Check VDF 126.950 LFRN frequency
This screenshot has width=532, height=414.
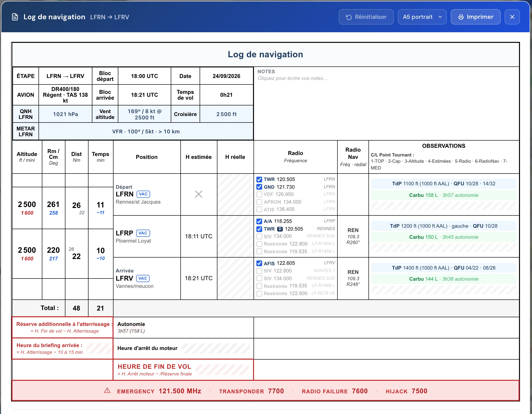click(259, 194)
